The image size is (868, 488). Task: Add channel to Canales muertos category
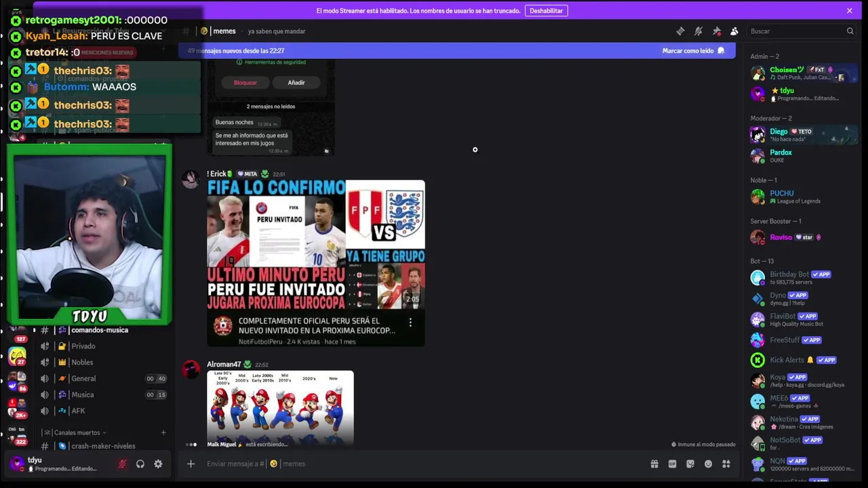(163, 432)
